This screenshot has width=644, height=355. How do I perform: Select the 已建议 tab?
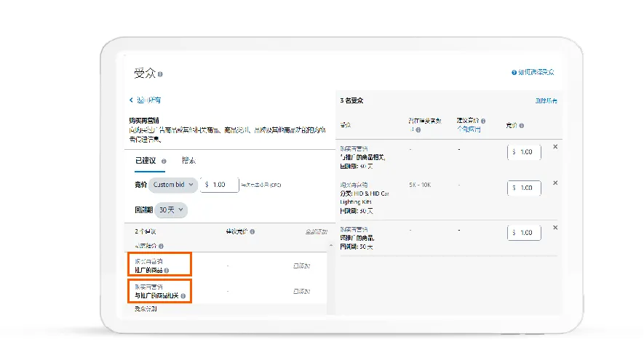[146, 161]
